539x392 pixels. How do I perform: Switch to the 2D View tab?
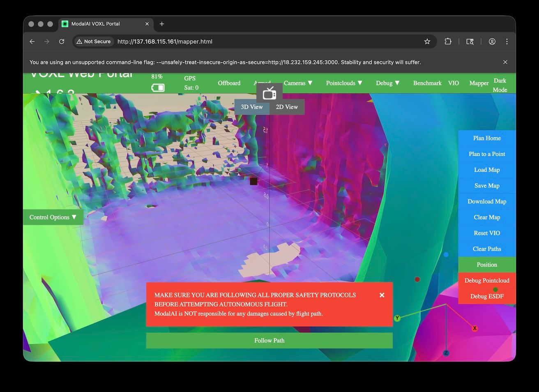(x=287, y=107)
